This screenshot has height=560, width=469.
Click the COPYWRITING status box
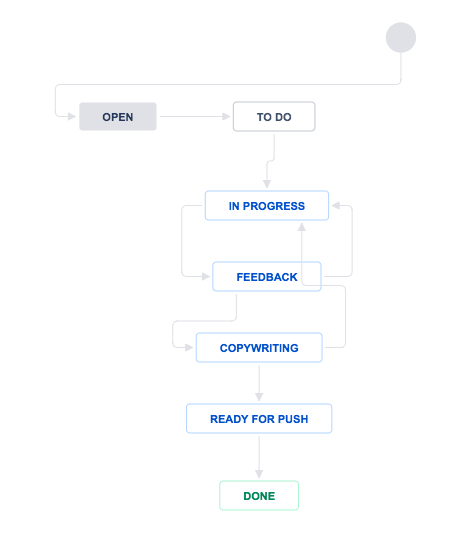click(x=259, y=348)
